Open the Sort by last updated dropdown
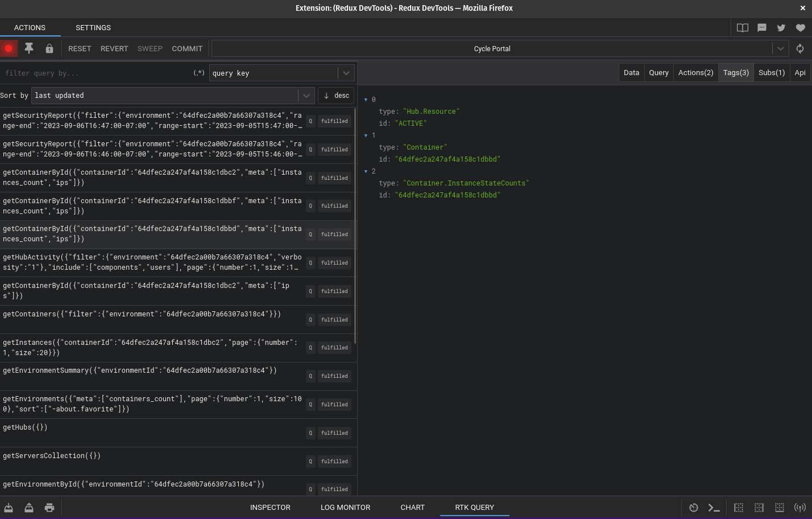Image resolution: width=812 pixels, height=519 pixels. pyautogui.click(x=173, y=96)
